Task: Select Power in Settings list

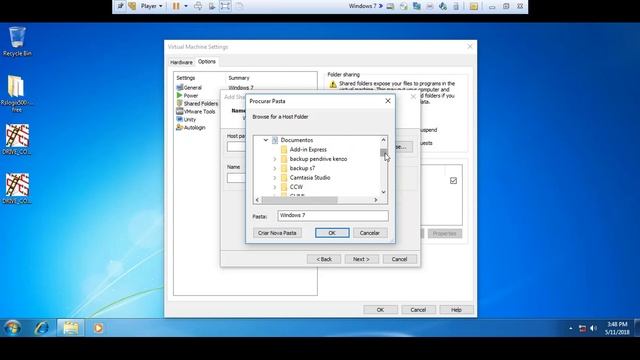Action: tap(187, 96)
